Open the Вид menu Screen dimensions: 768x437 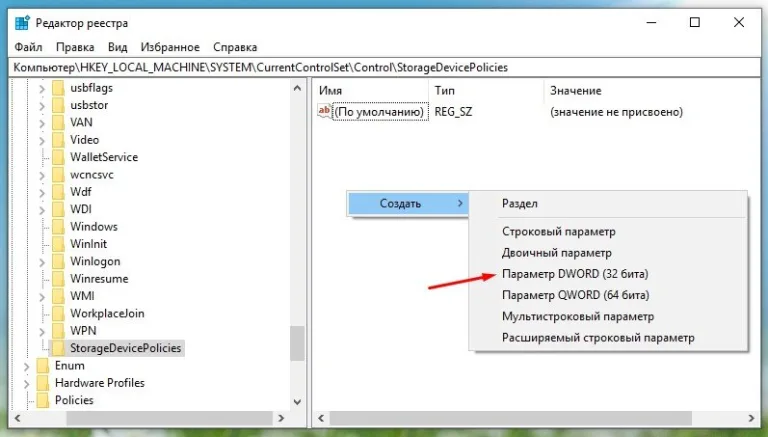click(x=118, y=47)
